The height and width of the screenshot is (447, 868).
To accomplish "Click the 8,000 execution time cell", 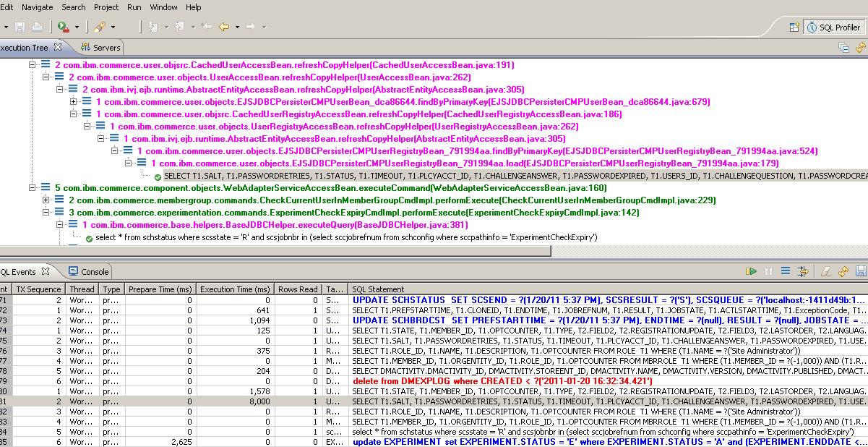I will coord(236,401).
